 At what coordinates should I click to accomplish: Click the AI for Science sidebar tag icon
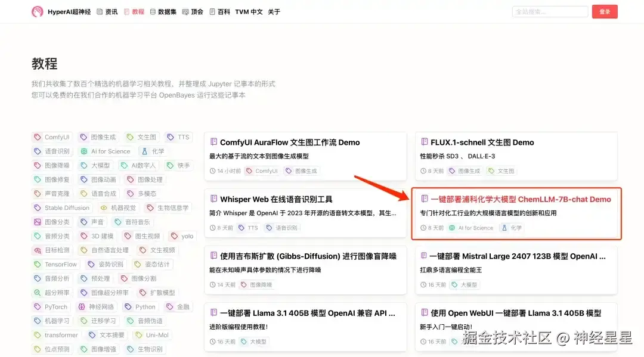(x=84, y=151)
